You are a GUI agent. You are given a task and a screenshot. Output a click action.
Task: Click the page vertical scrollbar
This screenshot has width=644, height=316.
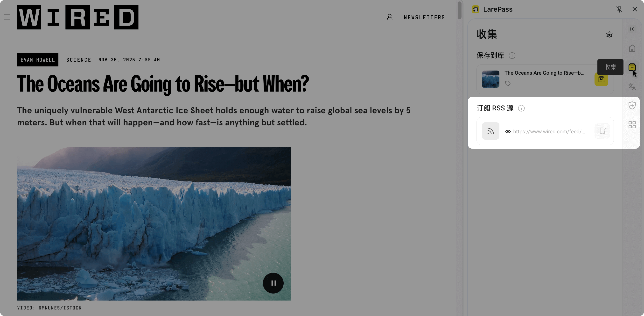[x=459, y=10]
